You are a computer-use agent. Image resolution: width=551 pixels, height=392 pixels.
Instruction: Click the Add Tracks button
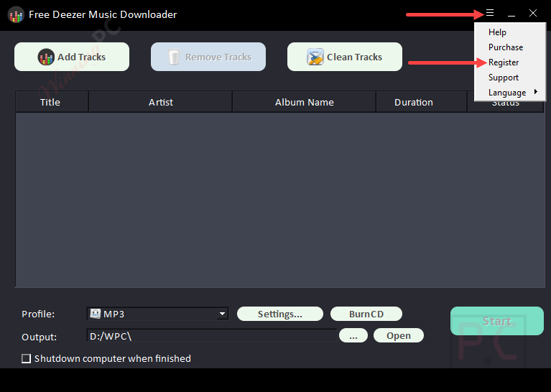[x=72, y=57]
